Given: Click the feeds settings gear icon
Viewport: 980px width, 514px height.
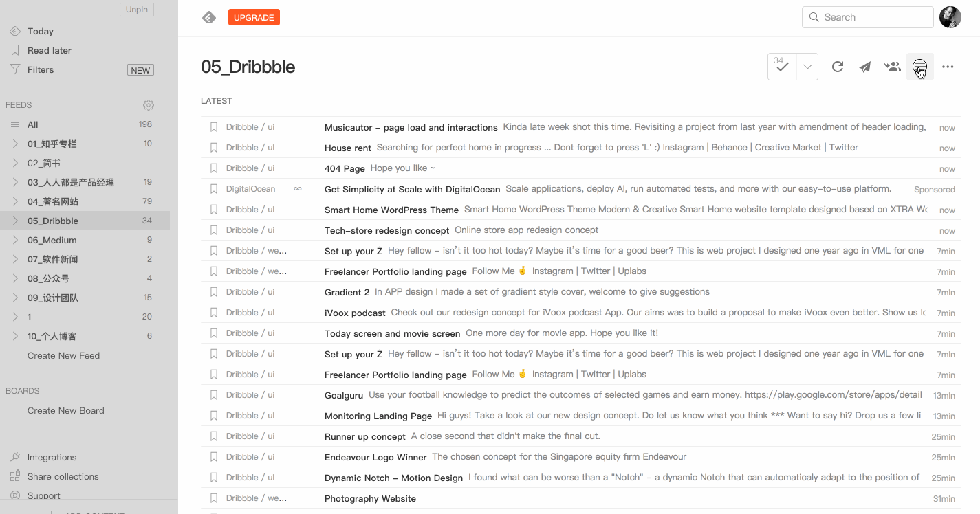Looking at the screenshot, I should click(149, 105).
